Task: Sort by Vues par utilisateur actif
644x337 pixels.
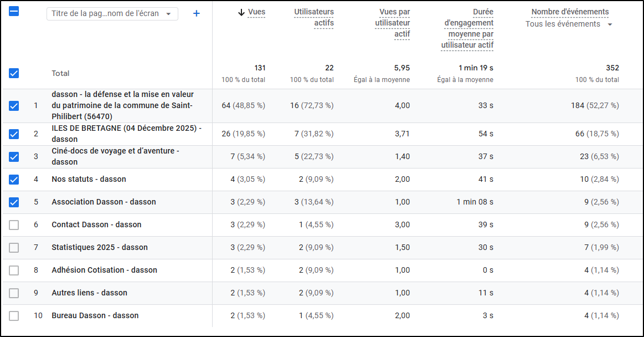Action: [x=393, y=23]
